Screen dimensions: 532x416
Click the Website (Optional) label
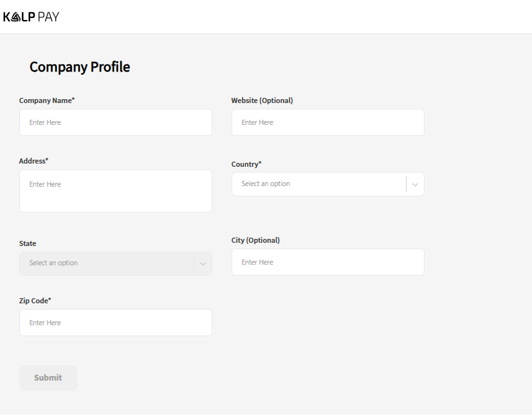pyautogui.click(x=262, y=100)
